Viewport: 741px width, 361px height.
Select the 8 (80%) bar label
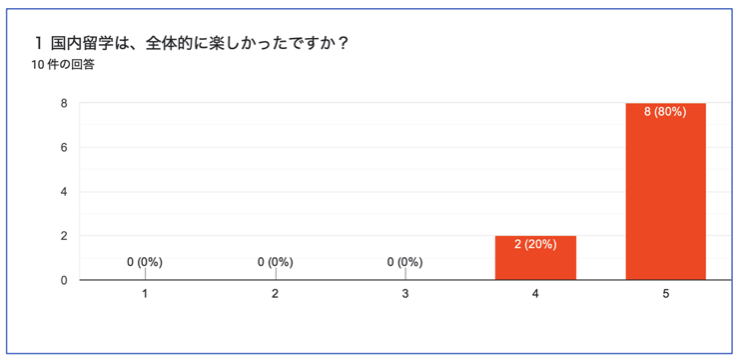(665, 112)
